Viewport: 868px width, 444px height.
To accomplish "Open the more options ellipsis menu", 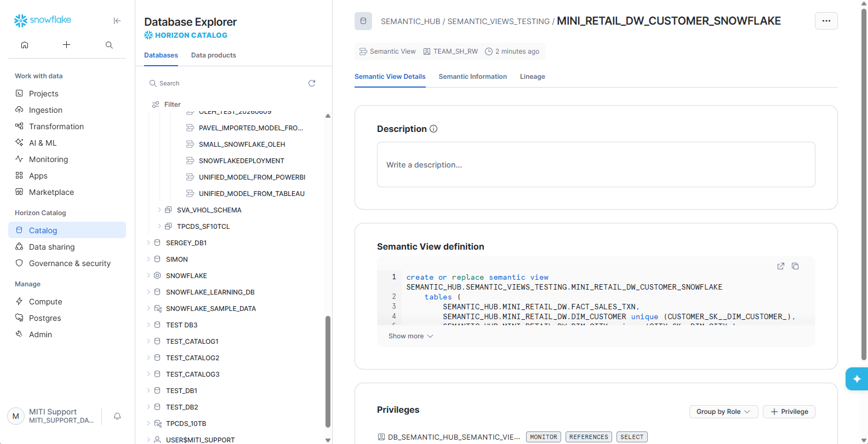I will click(826, 21).
